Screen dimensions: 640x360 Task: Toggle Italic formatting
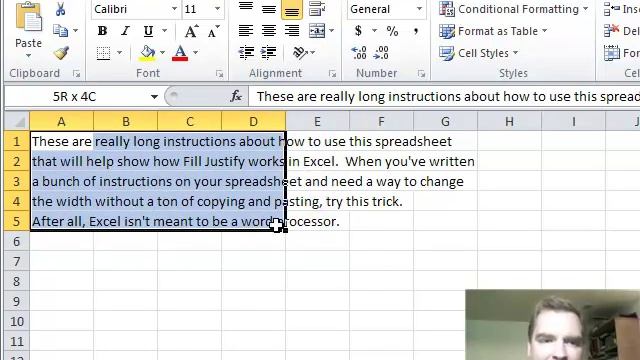125,31
